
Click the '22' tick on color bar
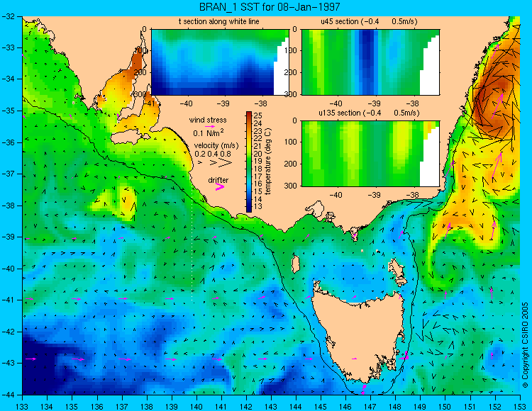coord(258,138)
